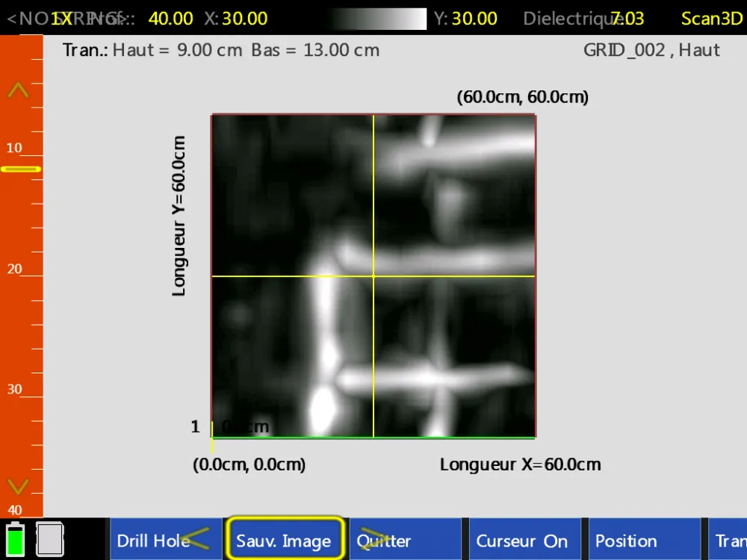Viewport: 747px width, 560px height.
Task: Toggle the Curseur On button
Action: click(x=522, y=541)
